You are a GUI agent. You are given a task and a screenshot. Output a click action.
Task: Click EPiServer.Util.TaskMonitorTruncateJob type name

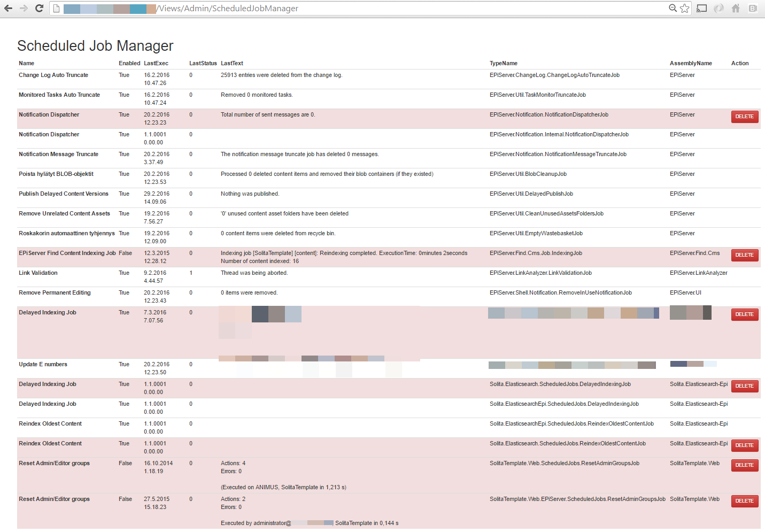[538, 95]
